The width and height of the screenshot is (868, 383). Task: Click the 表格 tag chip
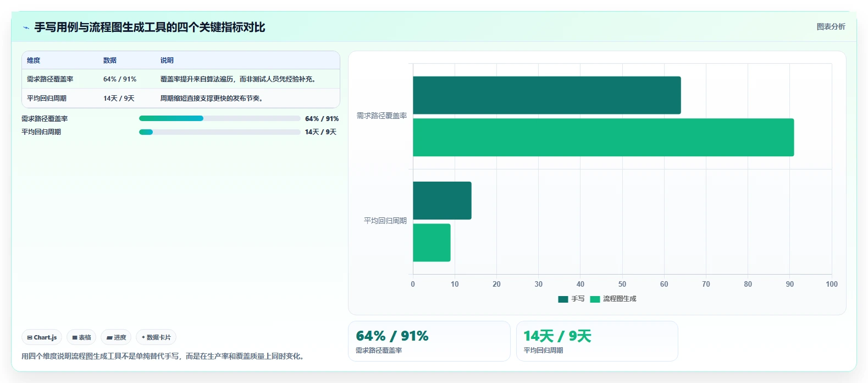(81, 337)
